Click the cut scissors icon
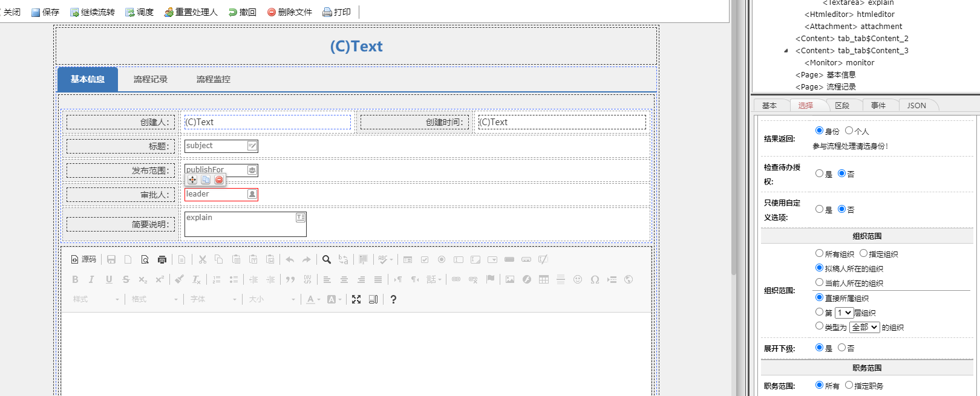This screenshot has height=396, width=980. (x=202, y=259)
